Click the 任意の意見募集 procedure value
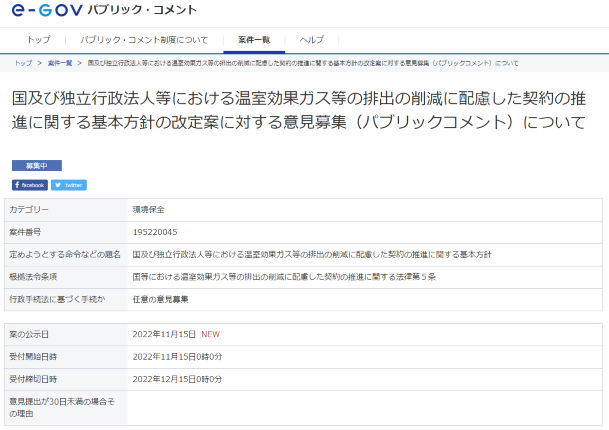 point(160,298)
